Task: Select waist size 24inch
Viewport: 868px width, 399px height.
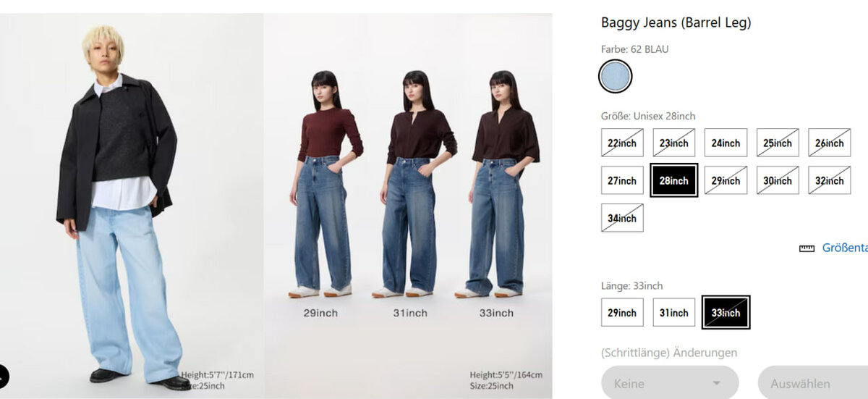Action: tap(726, 143)
